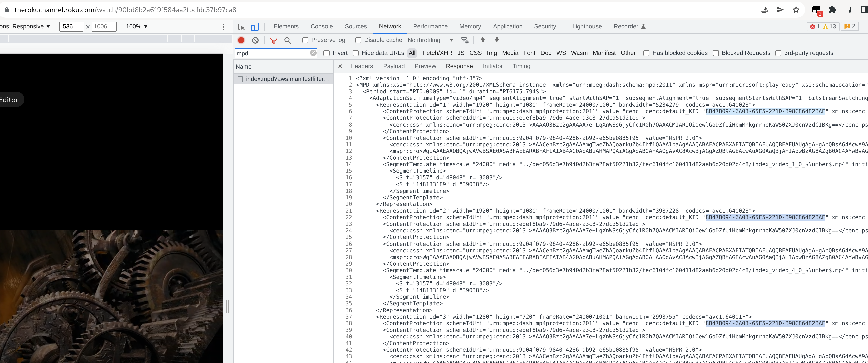Image resolution: width=868 pixels, height=363 pixels.
Task: Filter requests by Fetch/XHR
Action: tap(437, 53)
